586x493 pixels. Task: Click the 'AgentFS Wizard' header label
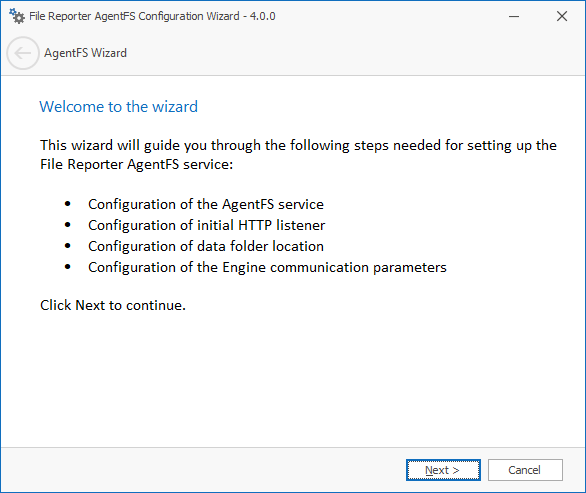click(x=86, y=53)
